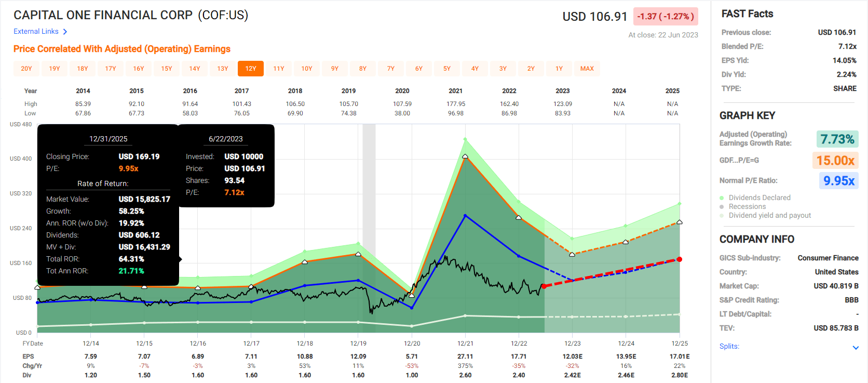Click the 12/23 estimate triangle marker

click(x=572, y=254)
